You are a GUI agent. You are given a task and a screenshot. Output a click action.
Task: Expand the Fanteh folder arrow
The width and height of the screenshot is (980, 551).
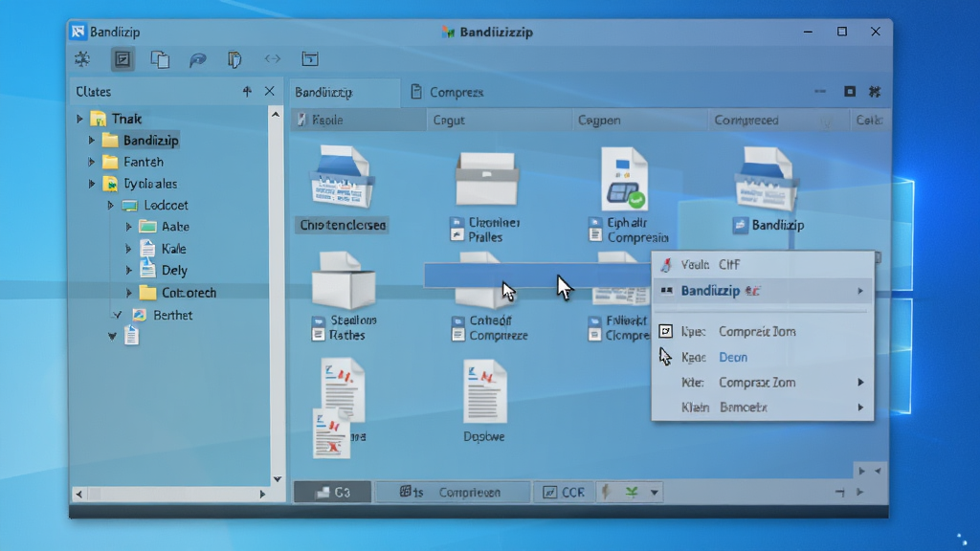(x=91, y=162)
